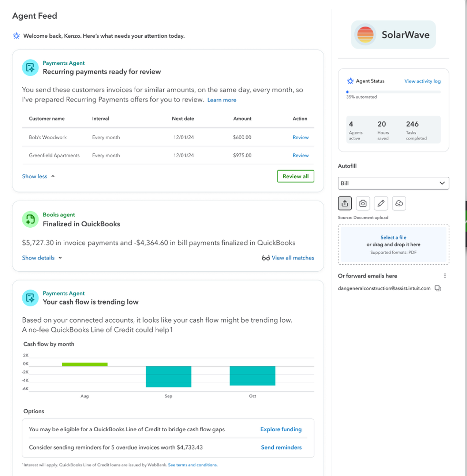
Task: Click the 35% automated progress bar
Action: click(x=393, y=92)
